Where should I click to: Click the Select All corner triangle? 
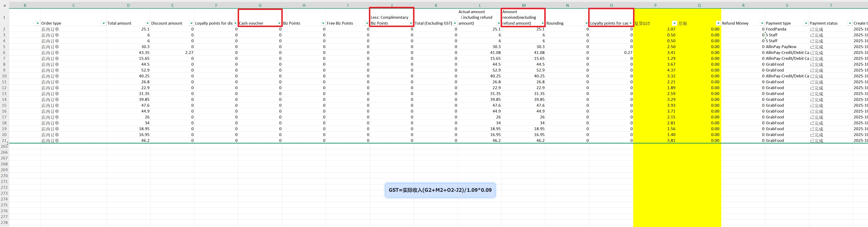pyautogui.click(x=4, y=5)
